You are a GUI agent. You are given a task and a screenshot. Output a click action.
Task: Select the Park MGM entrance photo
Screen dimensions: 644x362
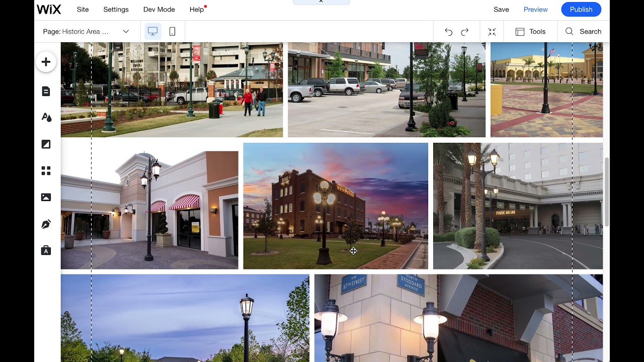(x=518, y=206)
